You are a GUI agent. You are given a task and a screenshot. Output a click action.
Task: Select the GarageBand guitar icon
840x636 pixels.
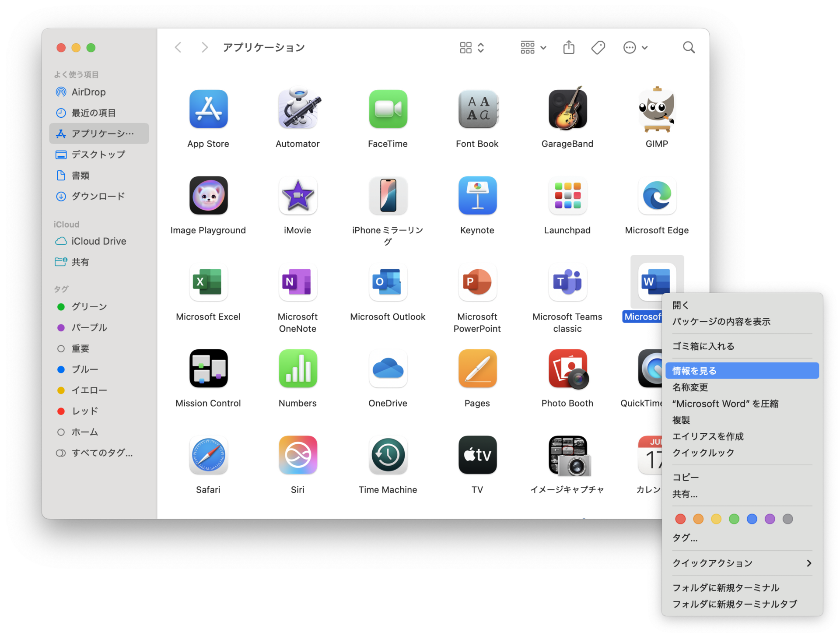[x=567, y=108]
